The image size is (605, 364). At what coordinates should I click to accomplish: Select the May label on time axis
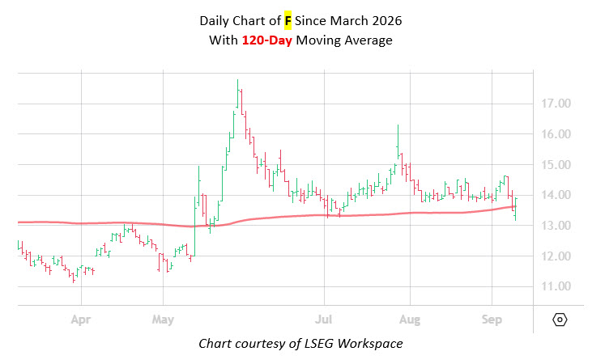tap(163, 320)
